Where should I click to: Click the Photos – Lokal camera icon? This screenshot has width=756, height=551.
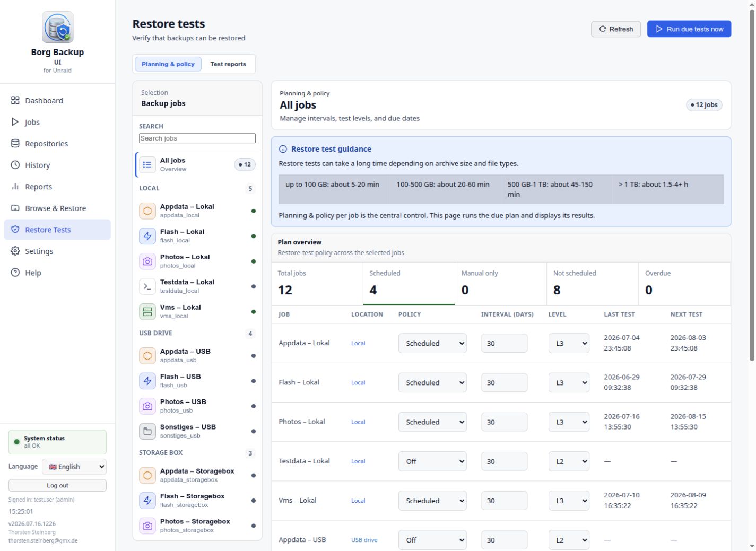[147, 261]
